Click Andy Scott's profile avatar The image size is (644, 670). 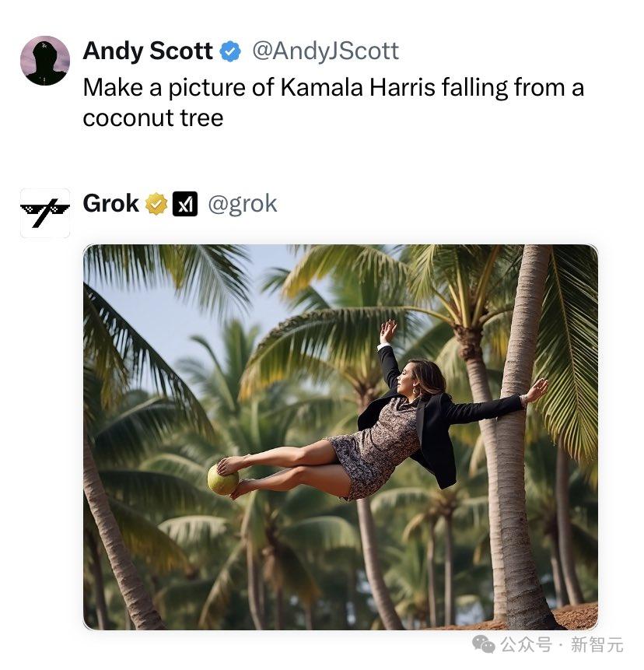pyautogui.click(x=44, y=61)
